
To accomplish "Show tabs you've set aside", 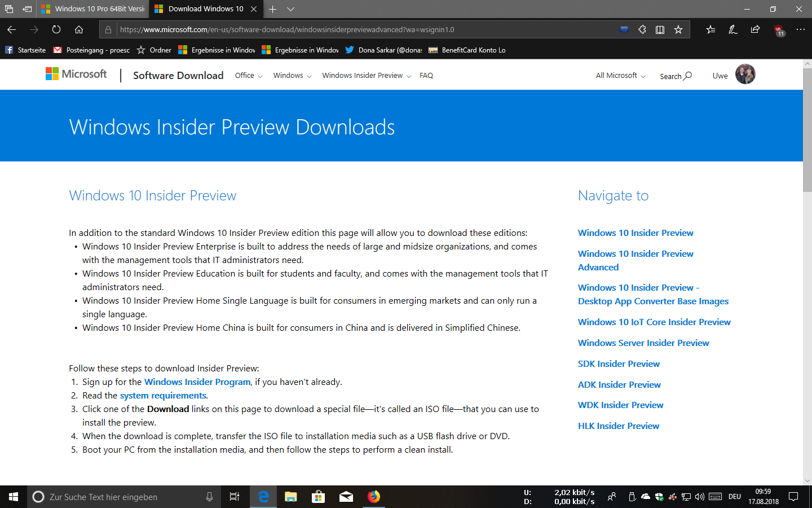I will click(9, 9).
